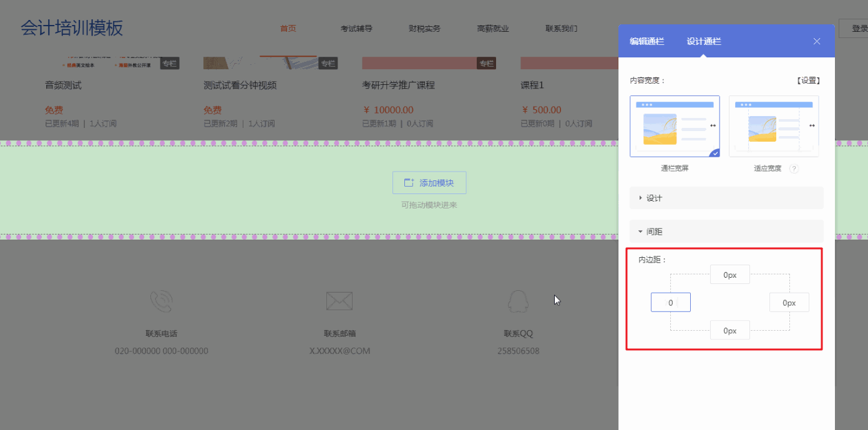Click the 可拖动模块进来 hint text

coord(429,205)
